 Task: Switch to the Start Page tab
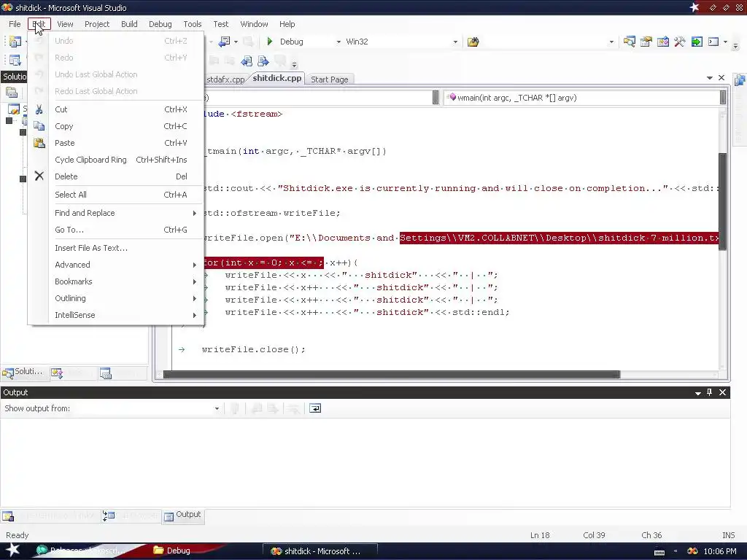(330, 79)
